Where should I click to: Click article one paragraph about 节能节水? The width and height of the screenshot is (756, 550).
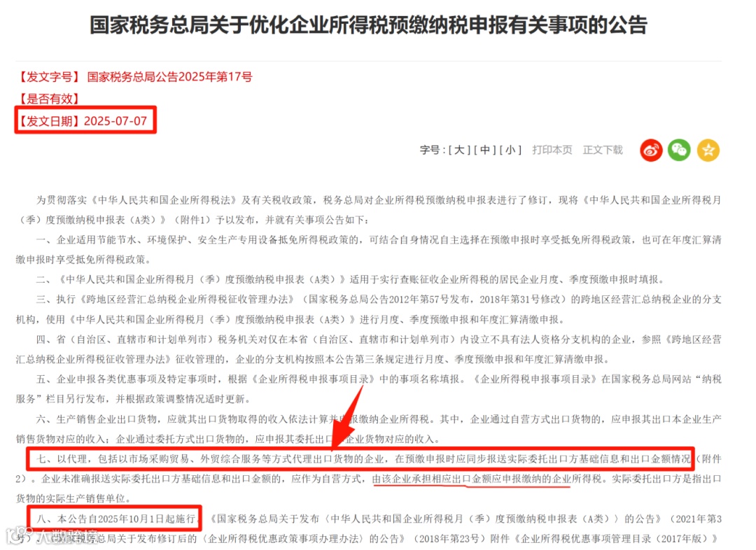(368, 250)
